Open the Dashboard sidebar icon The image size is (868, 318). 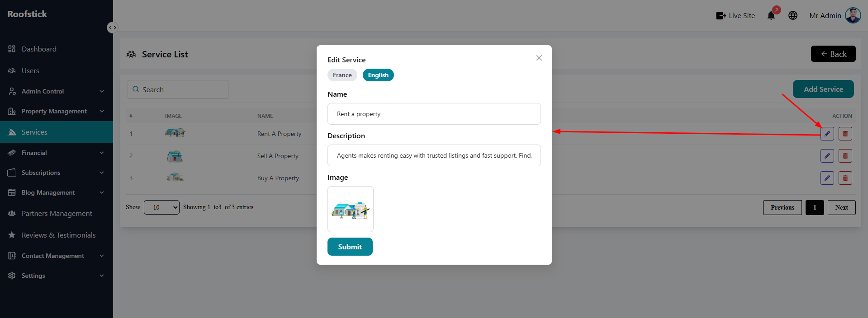[12, 49]
